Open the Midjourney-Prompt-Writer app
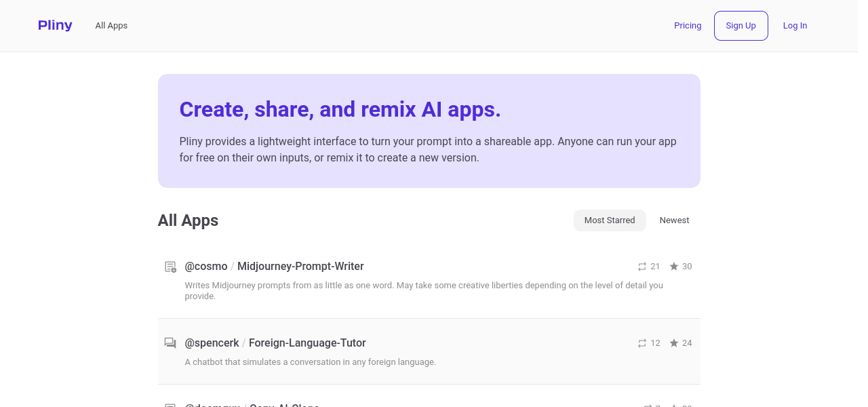Image resolution: width=868 pixels, height=407 pixels. pos(300,267)
